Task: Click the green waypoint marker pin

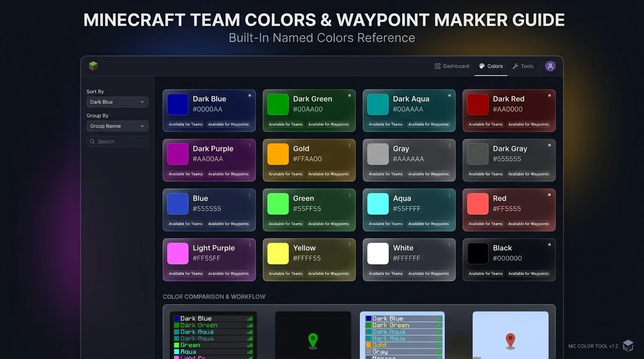Action: [x=313, y=341]
